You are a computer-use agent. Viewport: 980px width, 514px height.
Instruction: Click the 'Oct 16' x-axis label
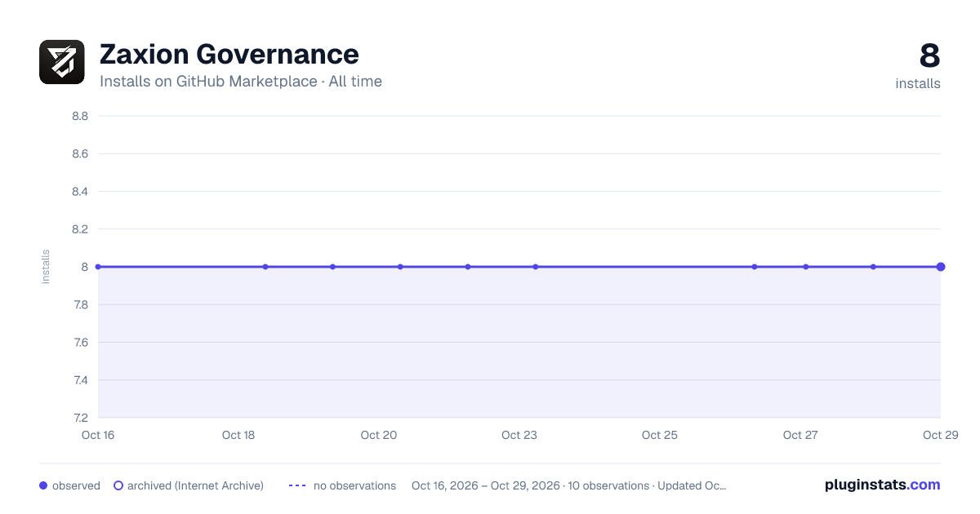[x=98, y=435]
